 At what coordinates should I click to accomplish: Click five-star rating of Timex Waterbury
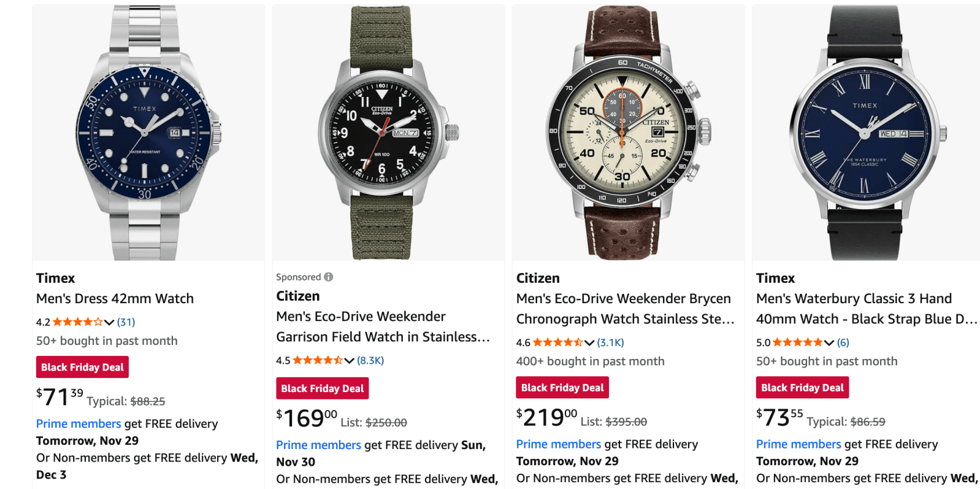click(797, 343)
